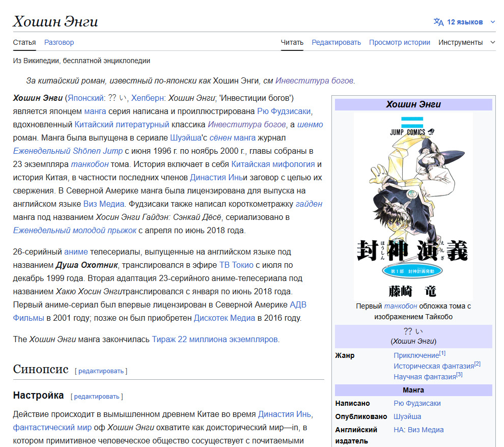Click the Шуэйша publisher link in infobox

(x=407, y=416)
